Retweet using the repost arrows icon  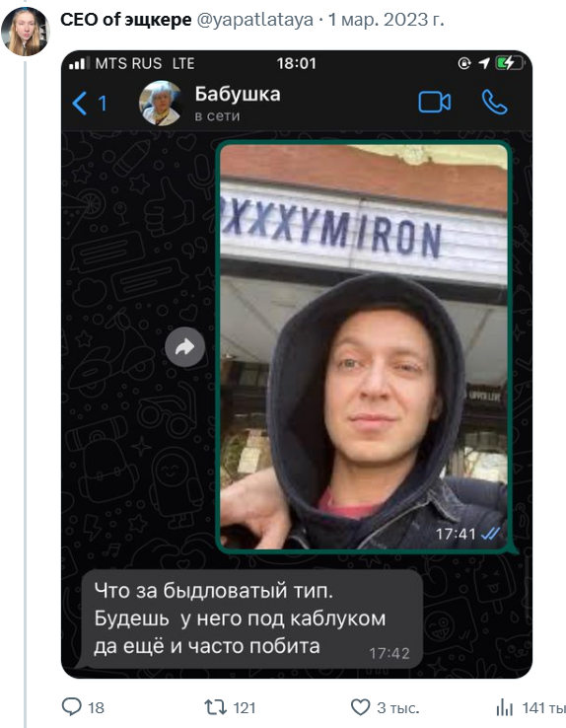click(x=215, y=707)
